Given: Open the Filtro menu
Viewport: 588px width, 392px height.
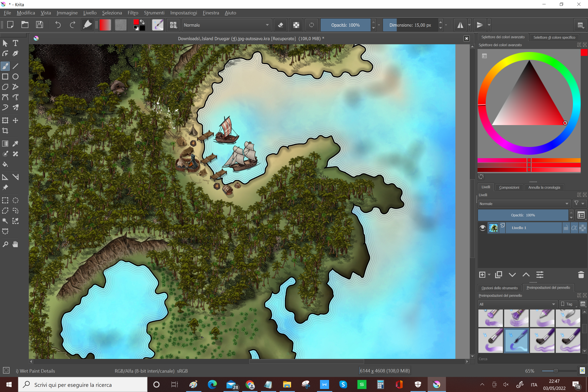Looking at the screenshot, I should tap(133, 13).
